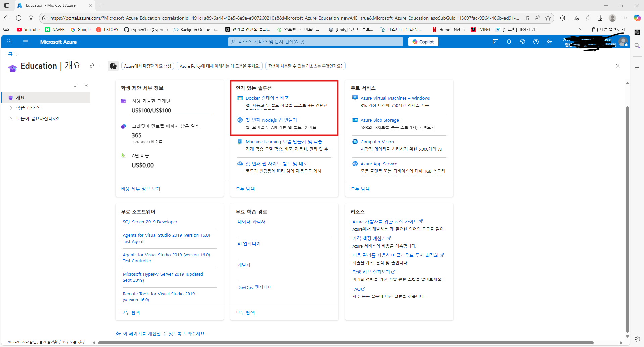
Task: Open portal settings gear
Action: click(x=522, y=42)
